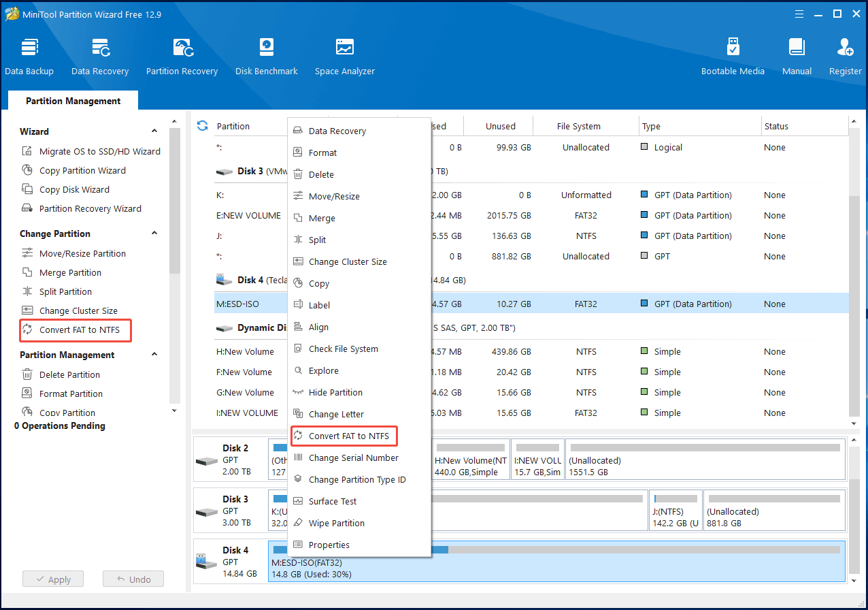Choose Hide Partition from the context menu
This screenshot has height=610, width=868.
(359, 393)
